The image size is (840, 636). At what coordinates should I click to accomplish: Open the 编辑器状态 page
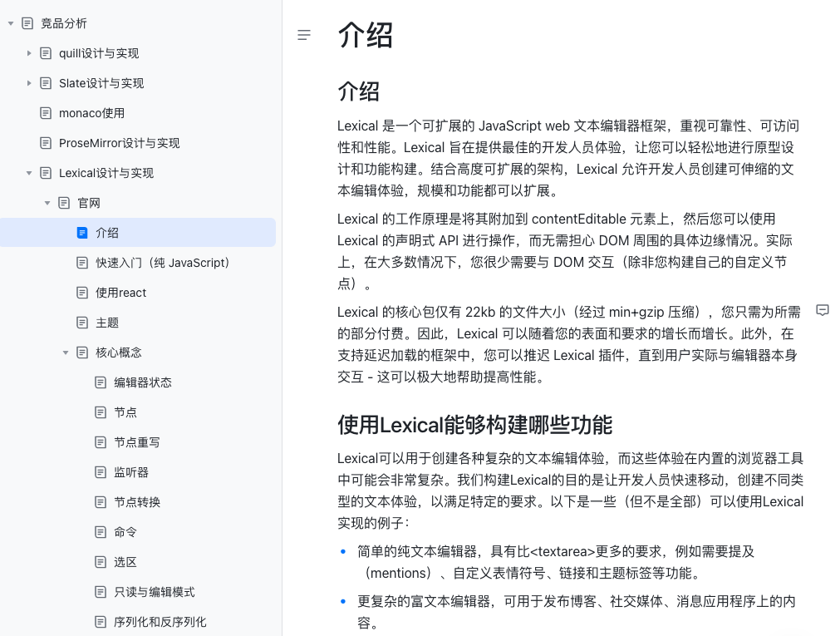point(143,382)
